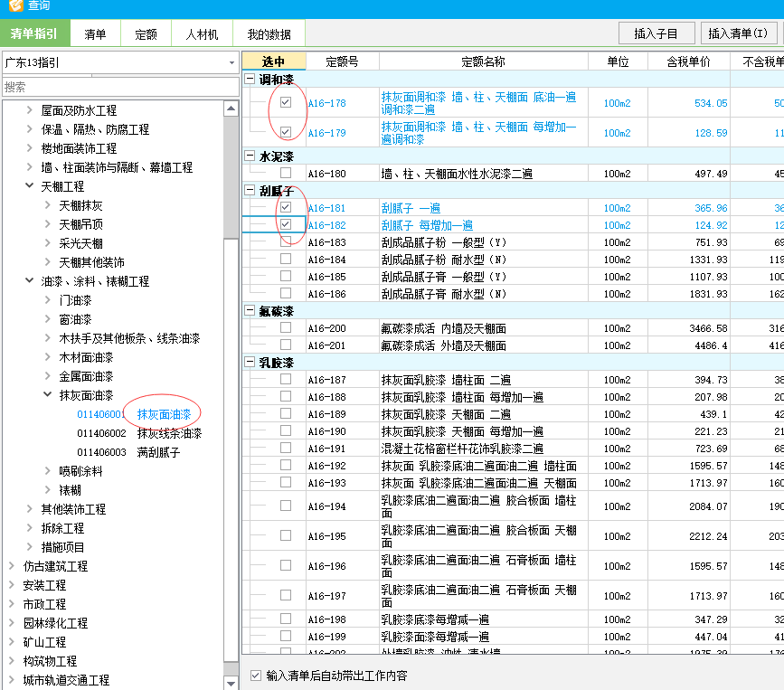Click the 定额号 column header

tap(342, 61)
